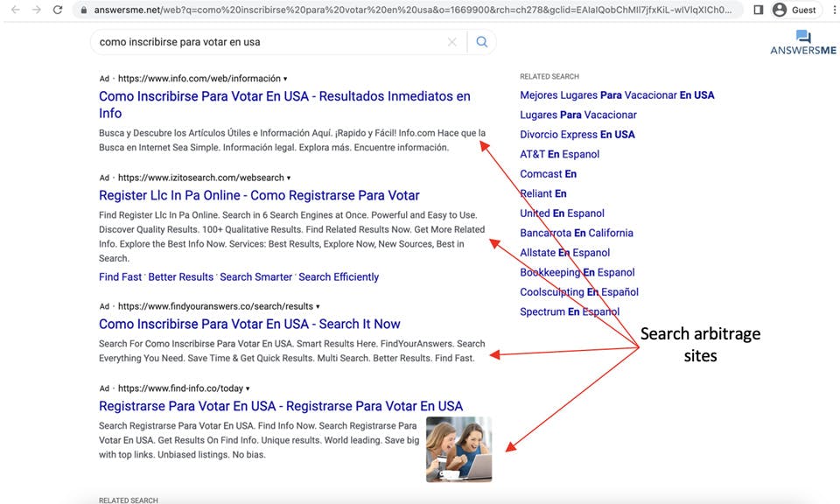Open 'Como Inscribirse... Search It Now' ad title
Viewport: 840px width, 504px height.
tap(249, 324)
